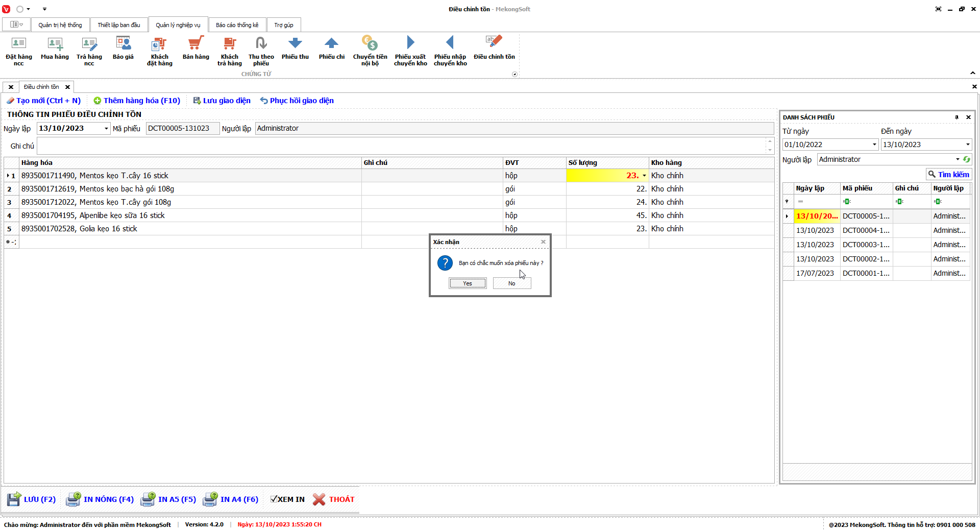The width and height of the screenshot is (980, 530).
Task: Click No in the Xác nhận dialog
Action: click(511, 283)
